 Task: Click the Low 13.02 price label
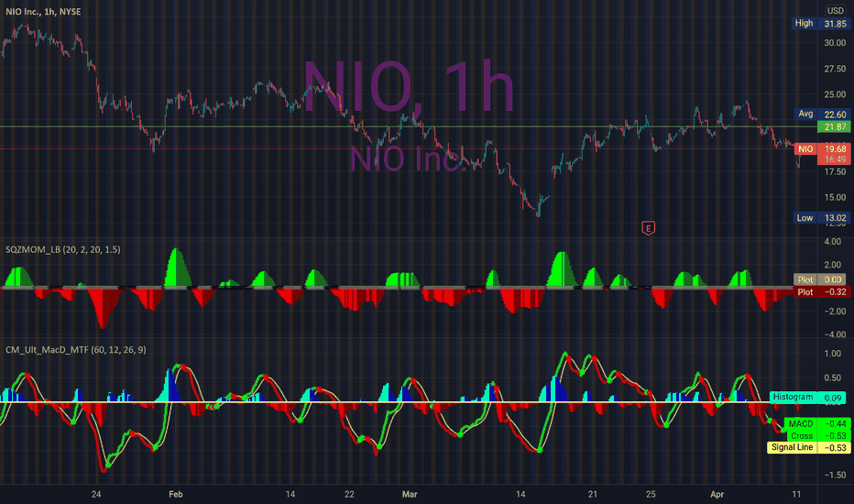tap(821, 218)
